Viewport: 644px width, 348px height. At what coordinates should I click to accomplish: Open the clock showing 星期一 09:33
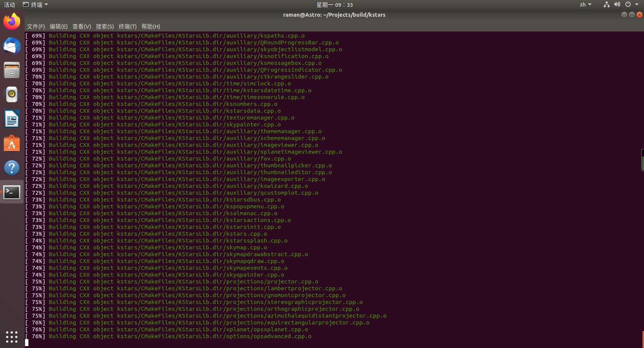tap(334, 5)
